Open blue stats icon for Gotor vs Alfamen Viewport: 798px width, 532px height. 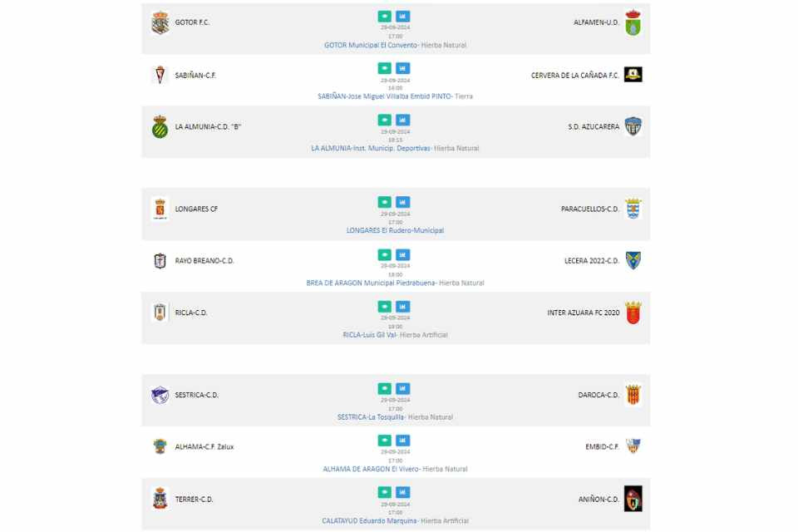402,17
